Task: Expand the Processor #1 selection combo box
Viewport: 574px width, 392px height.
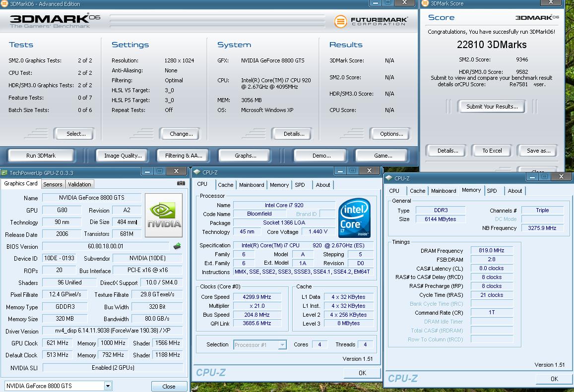Action: 282,345
